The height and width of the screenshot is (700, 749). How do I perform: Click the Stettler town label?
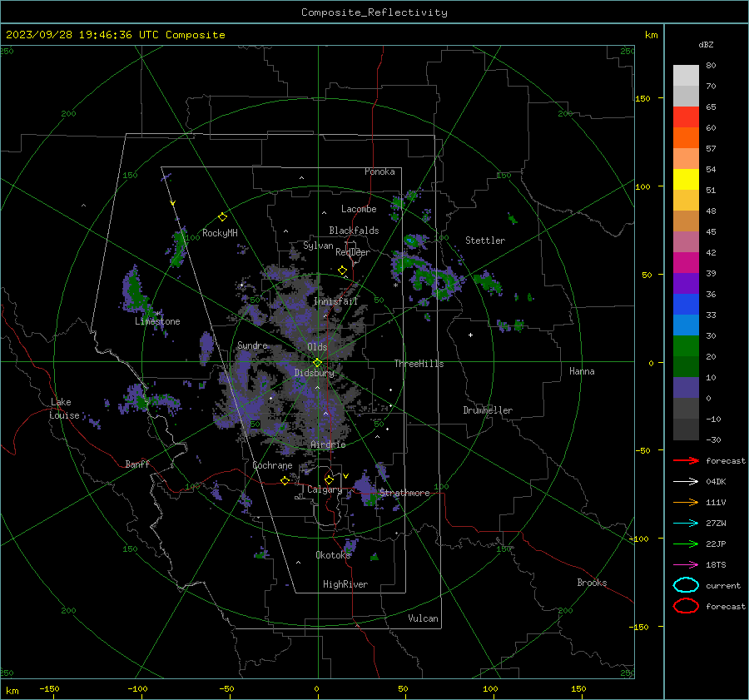(x=485, y=241)
